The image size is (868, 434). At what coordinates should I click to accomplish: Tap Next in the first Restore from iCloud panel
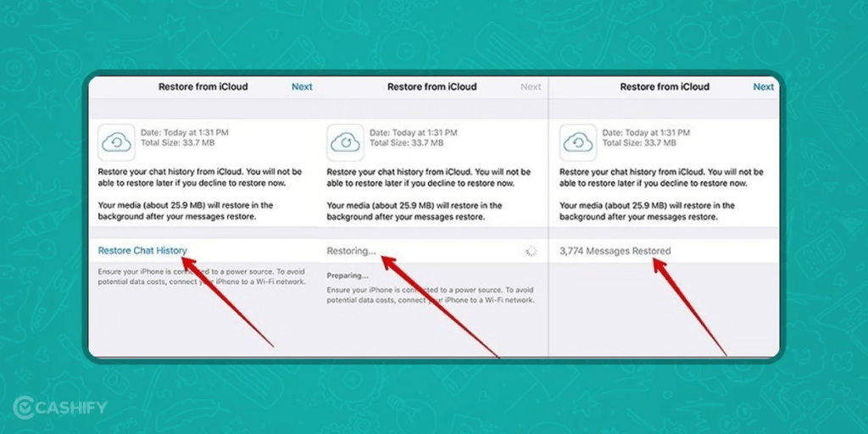pyautogui.click(x=302, y=87)
